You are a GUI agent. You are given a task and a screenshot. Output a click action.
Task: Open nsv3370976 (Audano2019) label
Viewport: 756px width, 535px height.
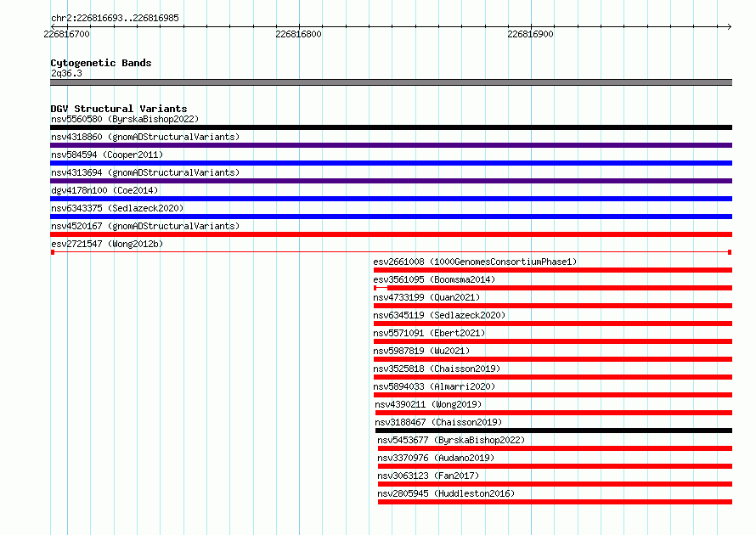click(x=436, y=458)
